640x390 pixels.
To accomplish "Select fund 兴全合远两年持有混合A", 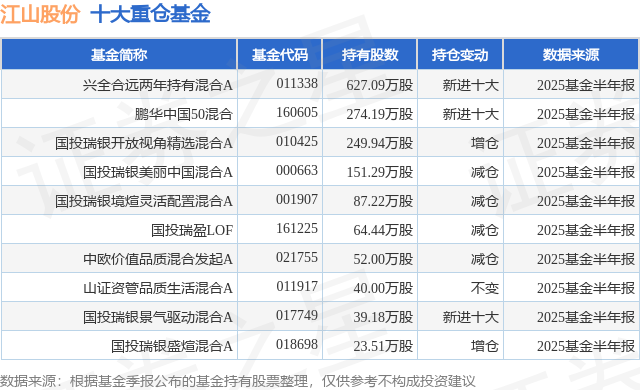I will tap(158, 85).
